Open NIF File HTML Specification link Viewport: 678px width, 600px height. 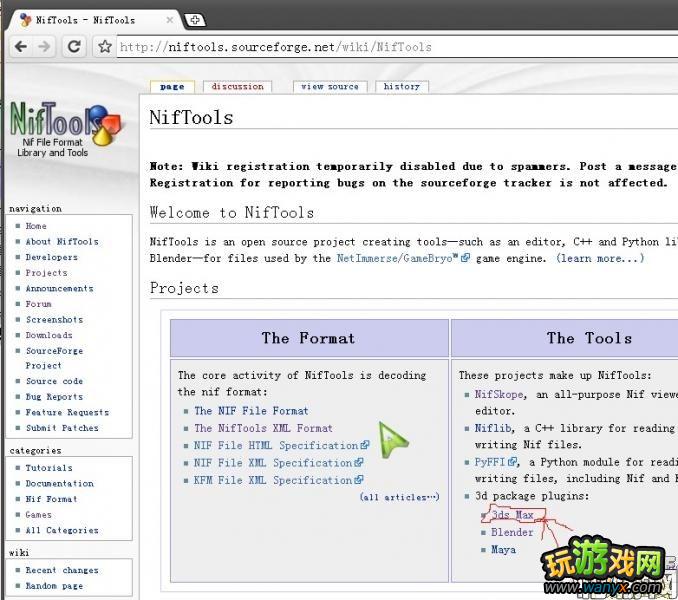coord(281,445)
